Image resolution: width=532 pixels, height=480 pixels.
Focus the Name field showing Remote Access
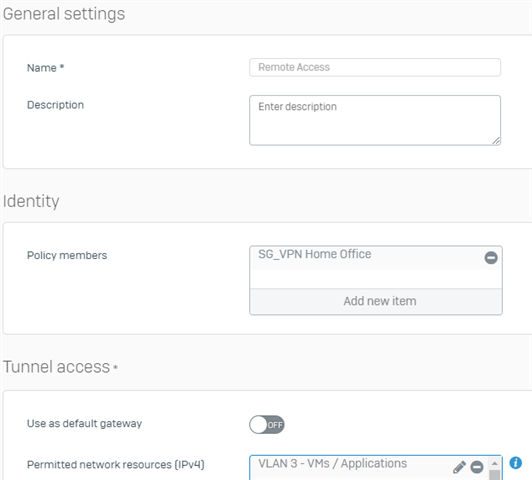click(375, 68)
